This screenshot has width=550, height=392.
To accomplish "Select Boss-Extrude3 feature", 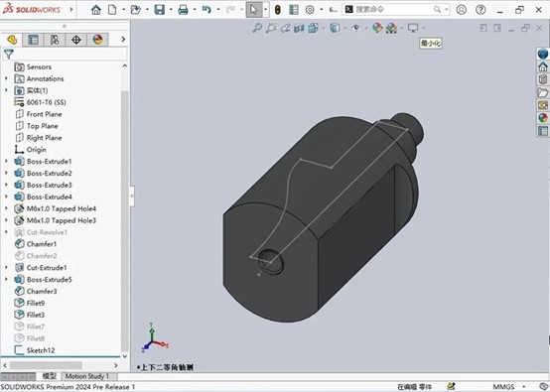I will point(49,185).
